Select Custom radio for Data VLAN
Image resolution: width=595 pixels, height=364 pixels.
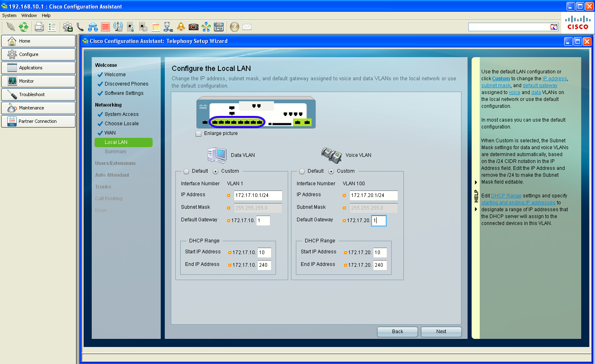pos(216,171)
